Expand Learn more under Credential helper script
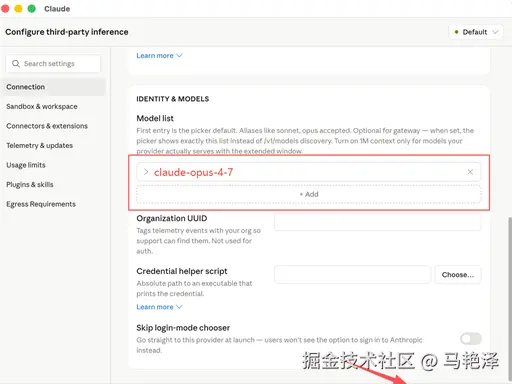 (x=159, y=307)
